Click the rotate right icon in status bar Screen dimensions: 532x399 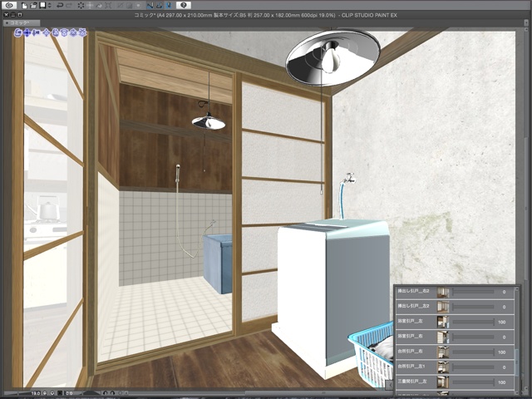click(x=112, y=393)
